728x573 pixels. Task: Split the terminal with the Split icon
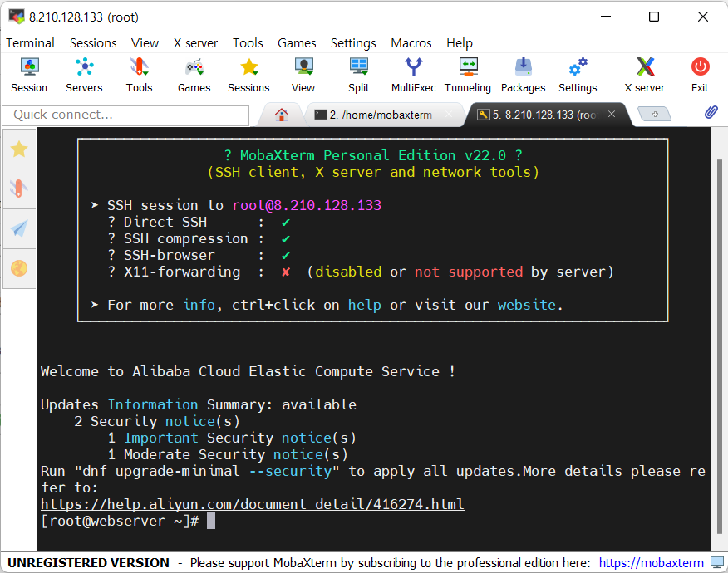coord(359,75)
